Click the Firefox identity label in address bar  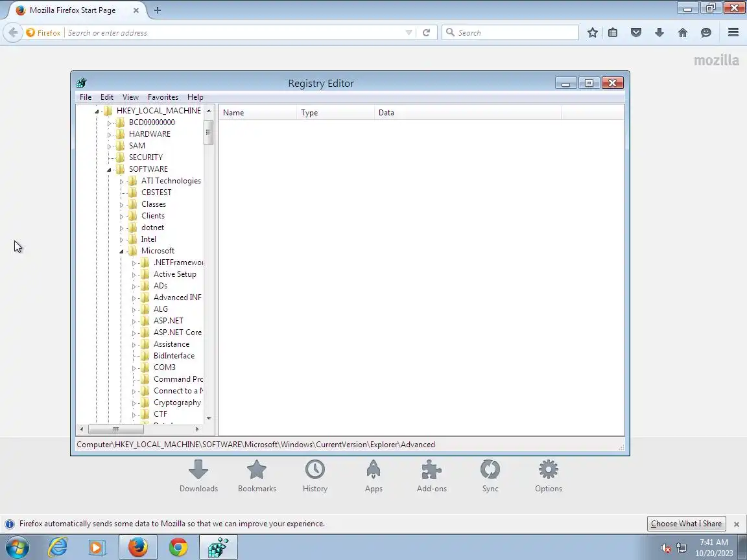44,32
